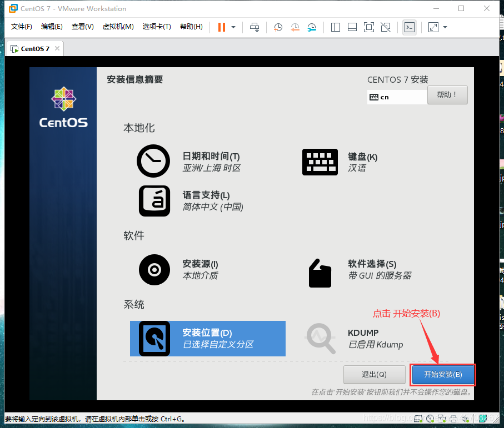The height and width of the screenshot is (428, 504).
Task: Open the 查看(V) menu
Action: (x=83, y=26)
